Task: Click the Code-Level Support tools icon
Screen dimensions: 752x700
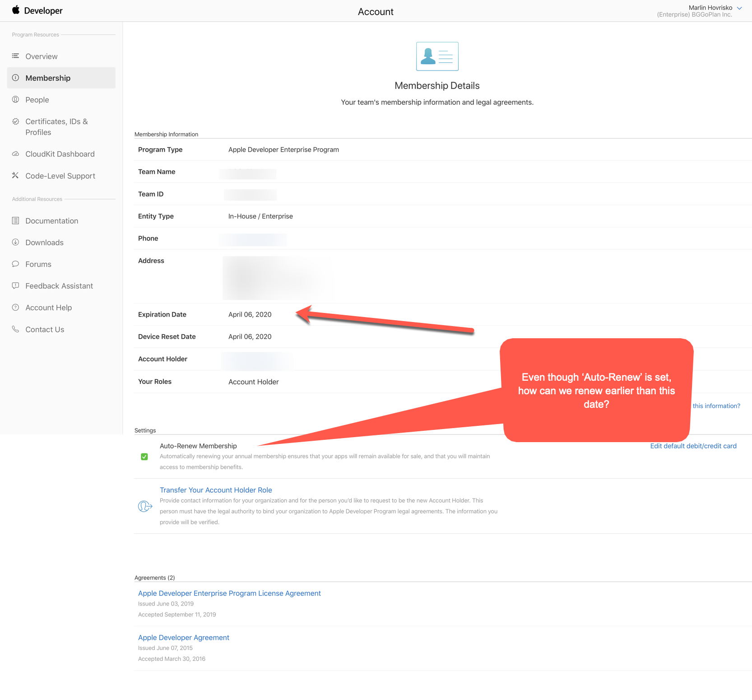Action: coord(15,175)
